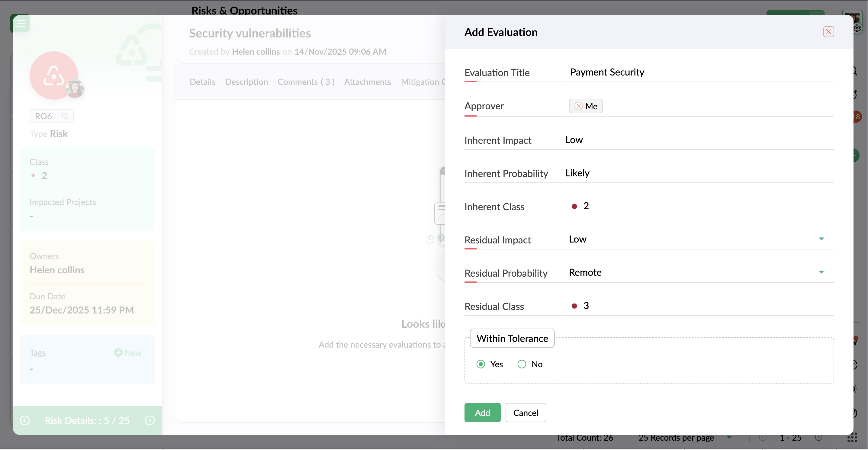Click the hamburger menu icon
868x450 pixels.
(21, 23)
